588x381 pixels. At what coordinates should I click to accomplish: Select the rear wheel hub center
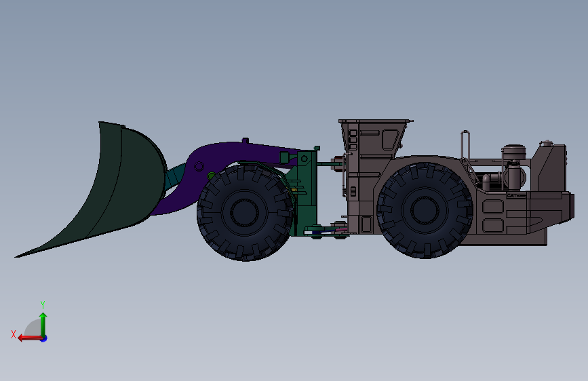[x=425, y=210]
